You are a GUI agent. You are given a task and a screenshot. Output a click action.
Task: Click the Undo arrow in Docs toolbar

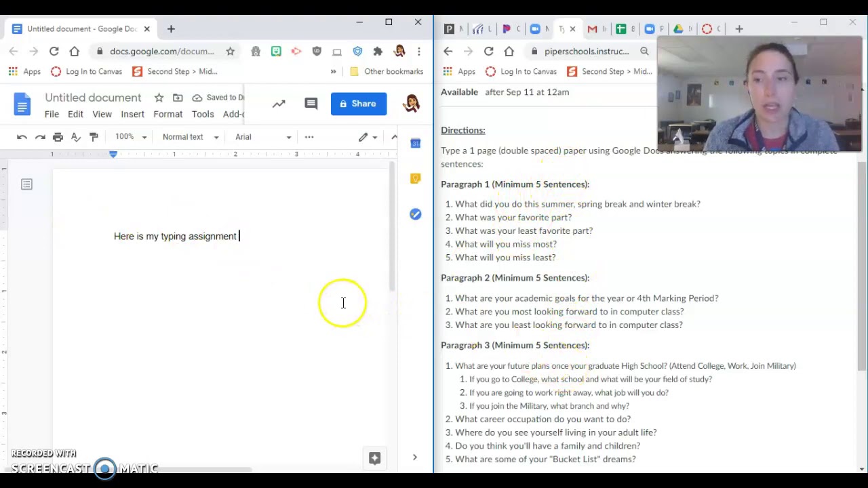click(x=22, y=137)
